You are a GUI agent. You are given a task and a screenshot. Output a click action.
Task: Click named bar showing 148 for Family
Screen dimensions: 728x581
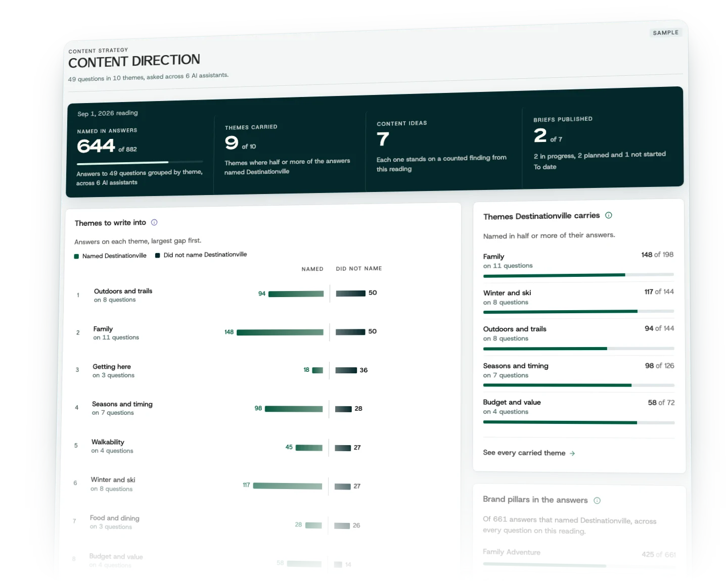coord(280,332)
